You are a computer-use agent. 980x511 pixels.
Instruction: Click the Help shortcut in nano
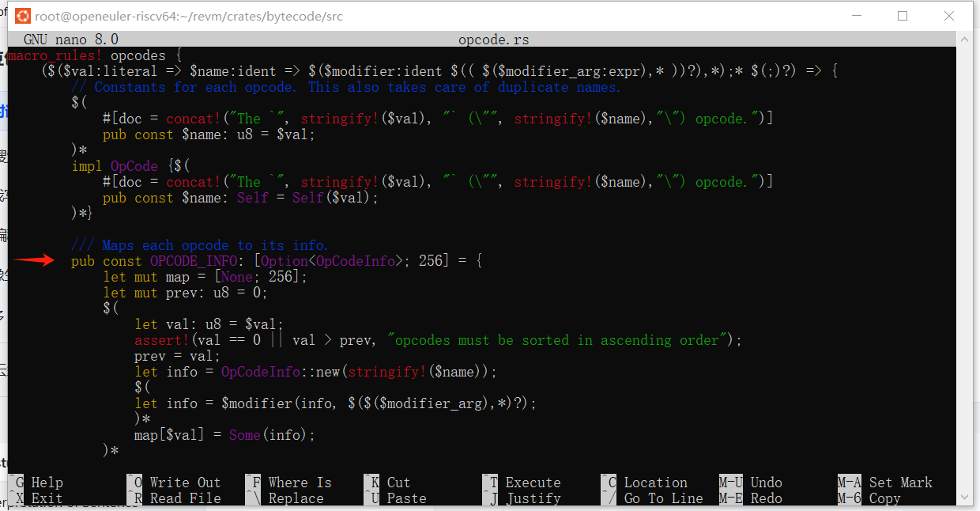[47, 483]
